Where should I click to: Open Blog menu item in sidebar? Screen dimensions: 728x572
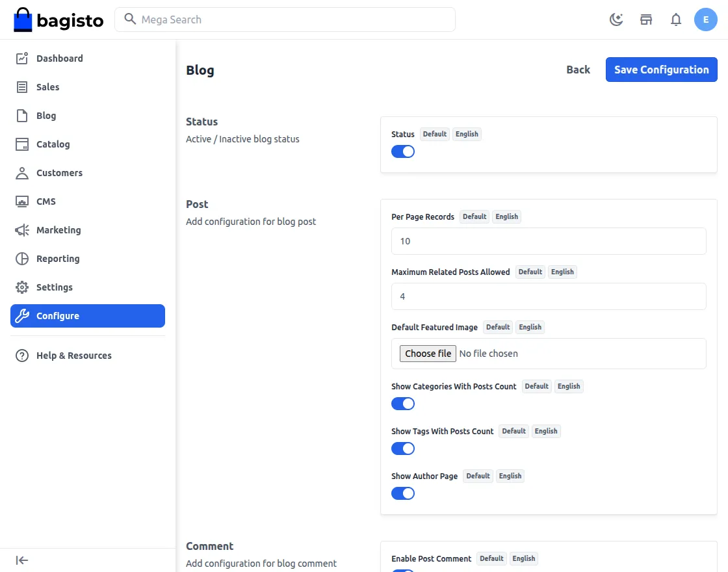pyautogui.click(x=87, y=116)
